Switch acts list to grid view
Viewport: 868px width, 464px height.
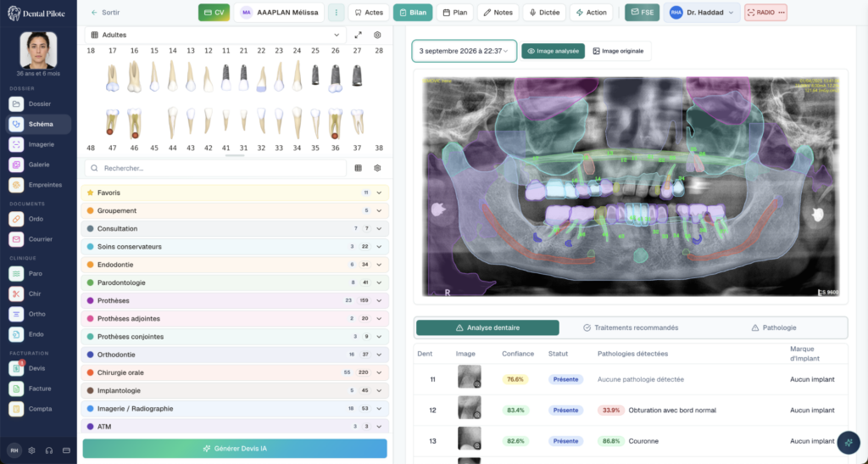(359, 168)
